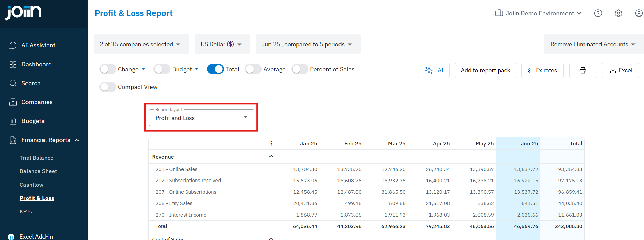Open AI Assistant menu item
This screenshot has width=644, height=240.
[x=38, y=45]
